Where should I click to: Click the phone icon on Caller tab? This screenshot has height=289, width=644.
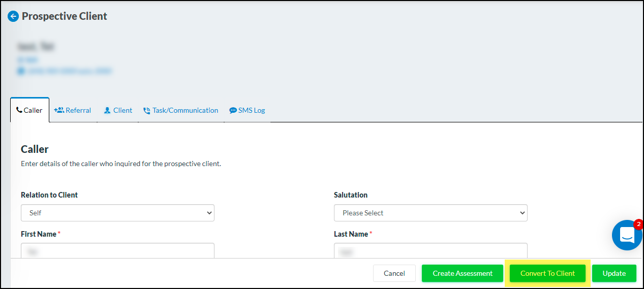[19, 110]
